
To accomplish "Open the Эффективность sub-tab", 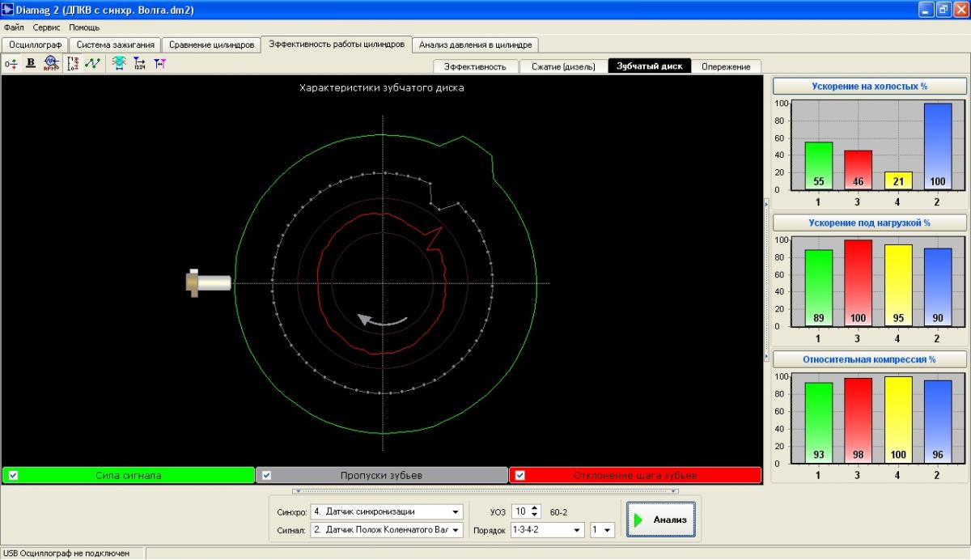I will (475, 66).
